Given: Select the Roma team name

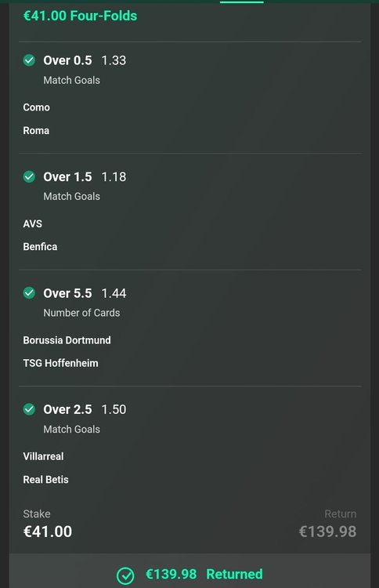Looking at the screenshot, I should pos(36,130).
